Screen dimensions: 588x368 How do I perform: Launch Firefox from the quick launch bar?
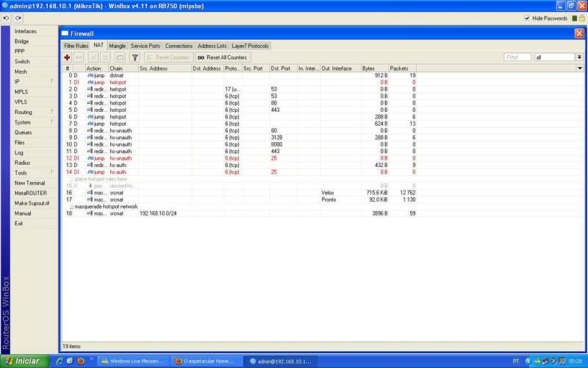[80, 361]
